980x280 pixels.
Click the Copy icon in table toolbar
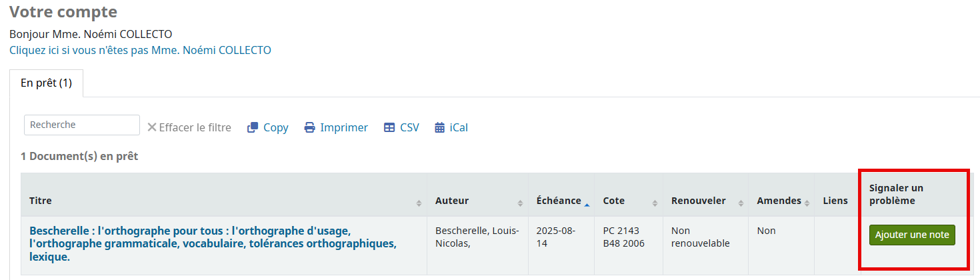252,127
